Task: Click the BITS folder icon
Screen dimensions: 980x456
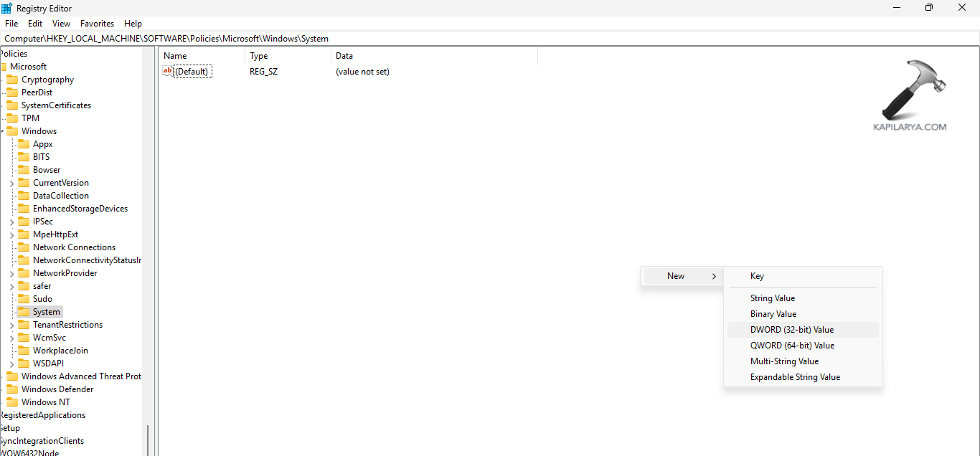Action: (x=24, y=157)
